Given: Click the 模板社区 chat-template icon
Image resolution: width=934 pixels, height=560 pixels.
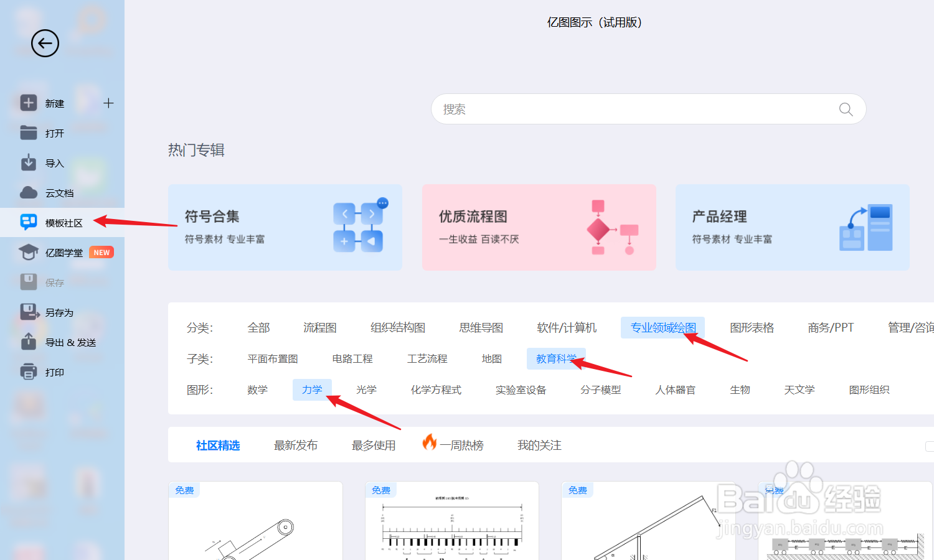Looking at the screenshot, I should click(x=29, y=222).
